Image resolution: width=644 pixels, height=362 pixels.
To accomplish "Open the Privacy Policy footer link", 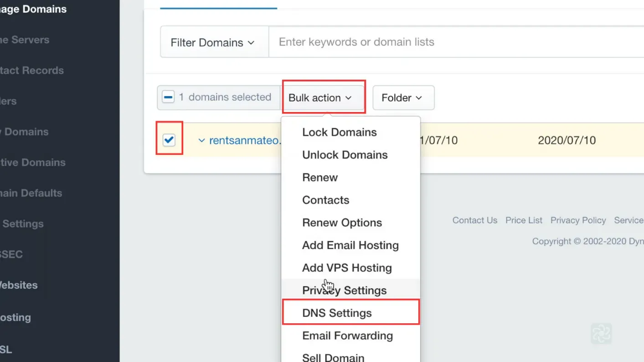I will pos(578,220).
